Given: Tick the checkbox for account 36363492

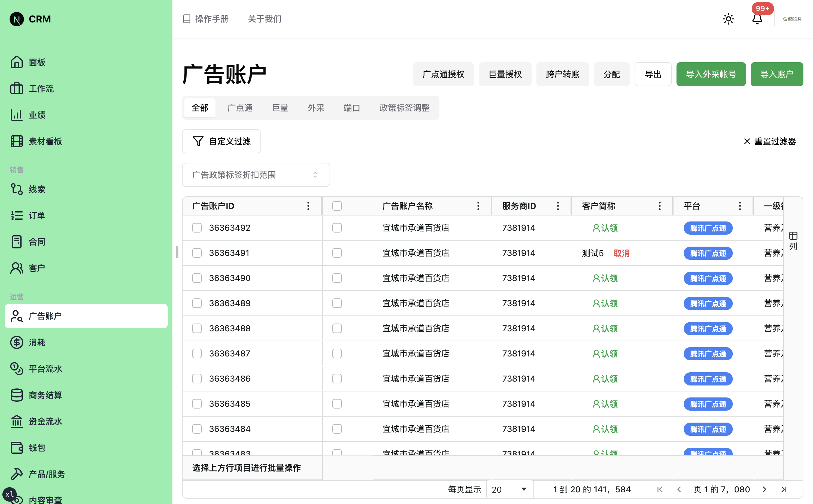Looking at the screenshot, I should pos(197,228).
